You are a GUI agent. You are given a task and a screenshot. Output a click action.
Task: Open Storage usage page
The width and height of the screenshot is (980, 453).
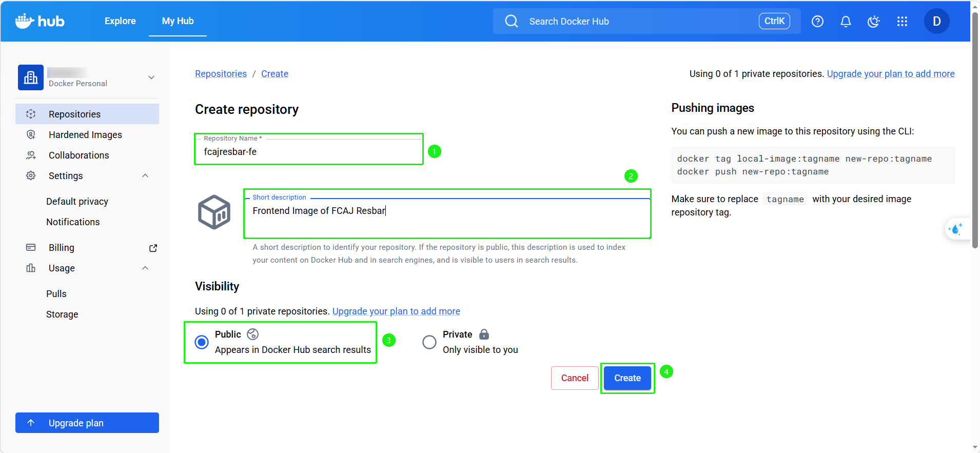(x=62, y=314)
